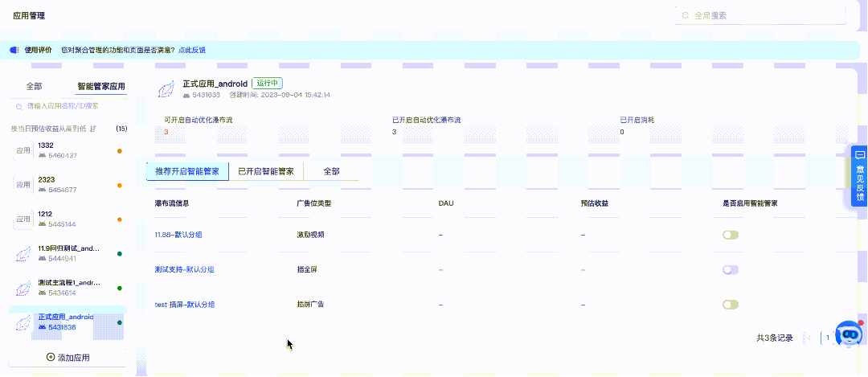
Task: Open the 点此反馈 link
Action: 191,50
